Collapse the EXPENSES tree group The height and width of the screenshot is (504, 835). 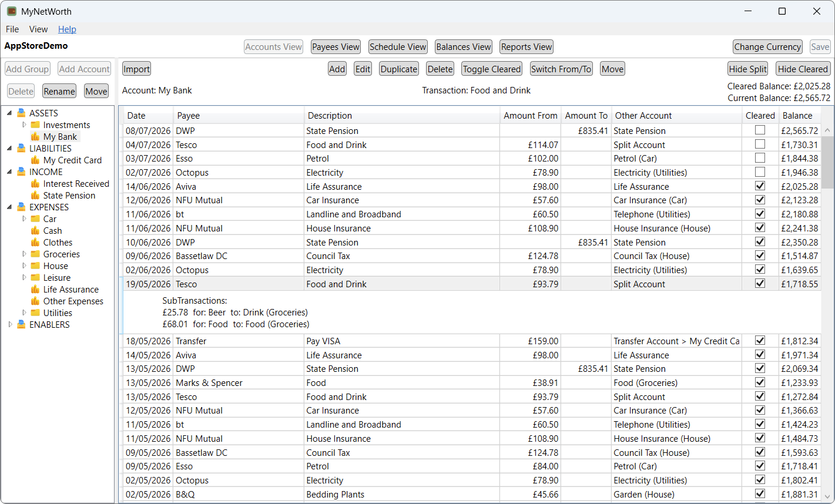[x=9, y=207]
